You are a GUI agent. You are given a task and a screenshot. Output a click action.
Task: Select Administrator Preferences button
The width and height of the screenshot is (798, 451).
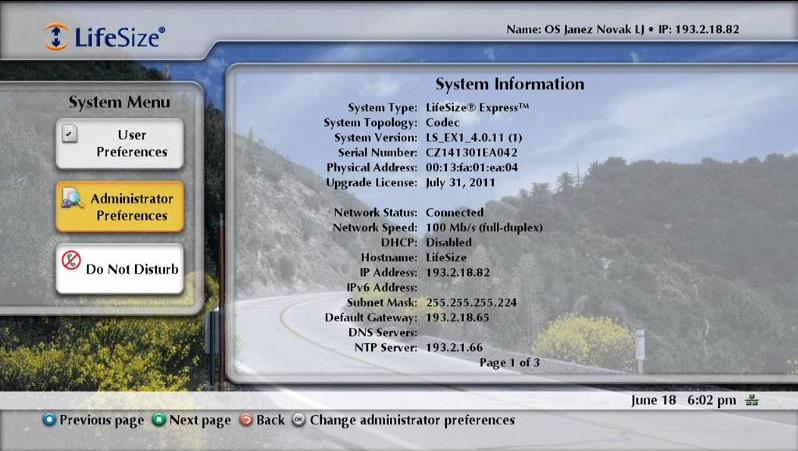(x=120, y=207)
